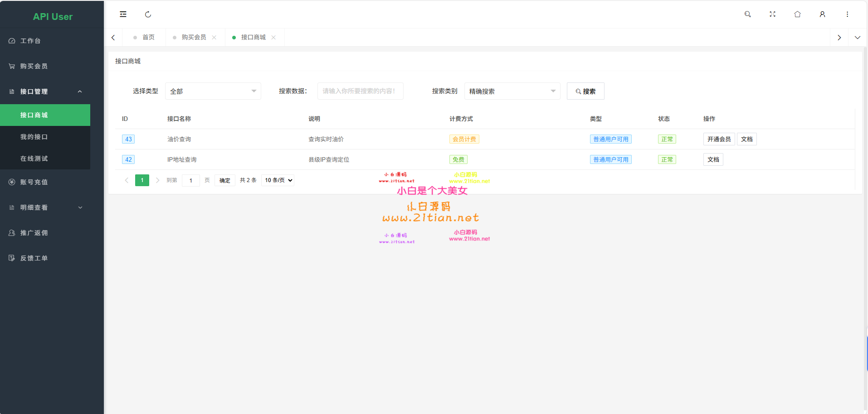868x414 pixels.
Task: Collapse the sidebar using the hamburger icon
Action: 123,14
